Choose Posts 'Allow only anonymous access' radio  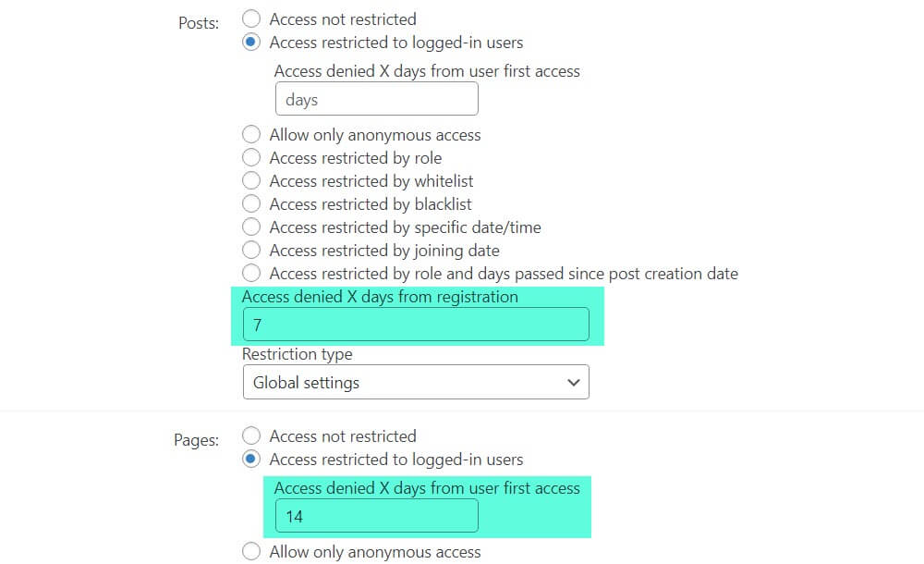tap(251, 135)
